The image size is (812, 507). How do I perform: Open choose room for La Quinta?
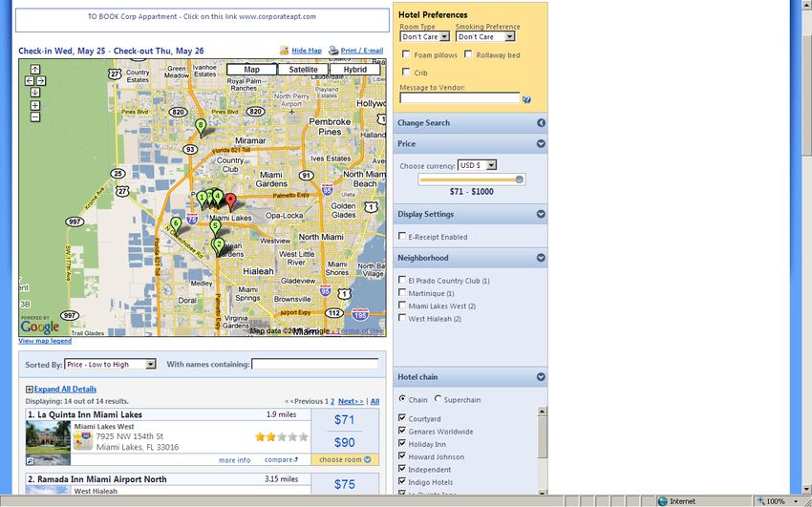(x=345, y=459)
